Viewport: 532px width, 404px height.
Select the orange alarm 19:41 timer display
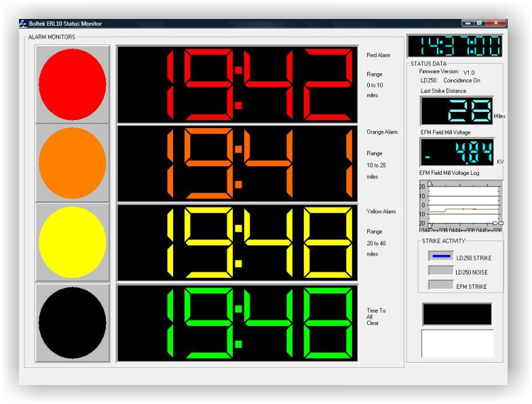[x=237, y=163]
